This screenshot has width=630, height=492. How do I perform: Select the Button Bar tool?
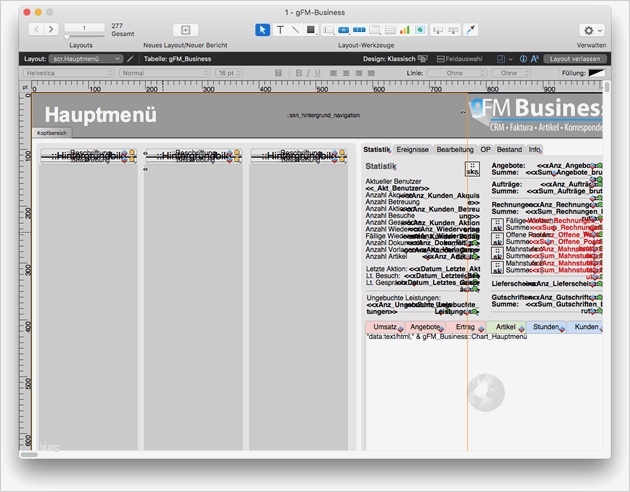pyautogui.click(x=359, y=30)
